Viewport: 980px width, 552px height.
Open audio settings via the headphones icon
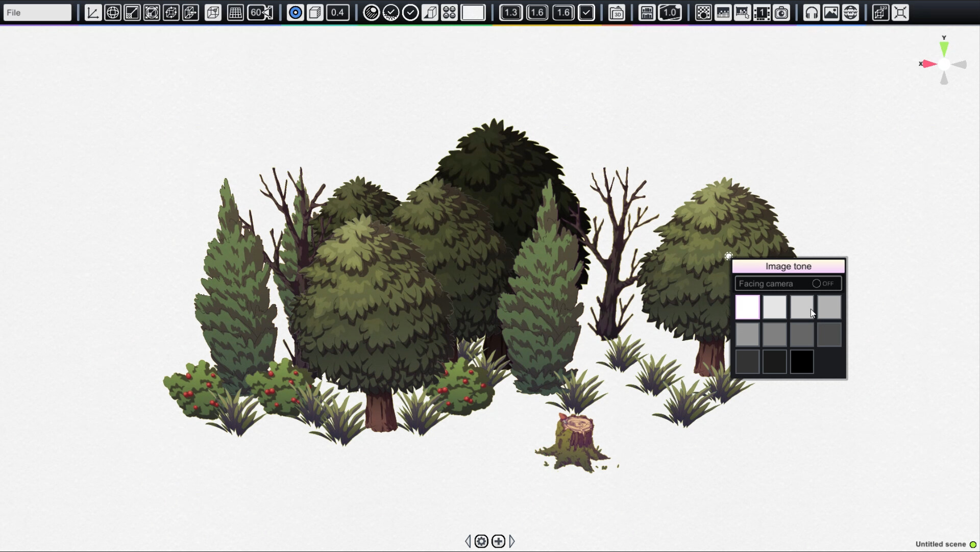[x=812, y=13]
